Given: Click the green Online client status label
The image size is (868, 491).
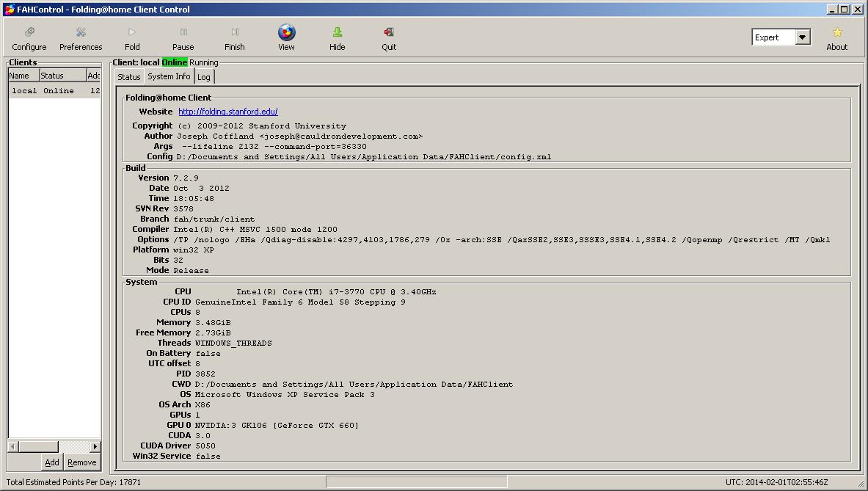Looking at the screenshot, I should [175, 62].
